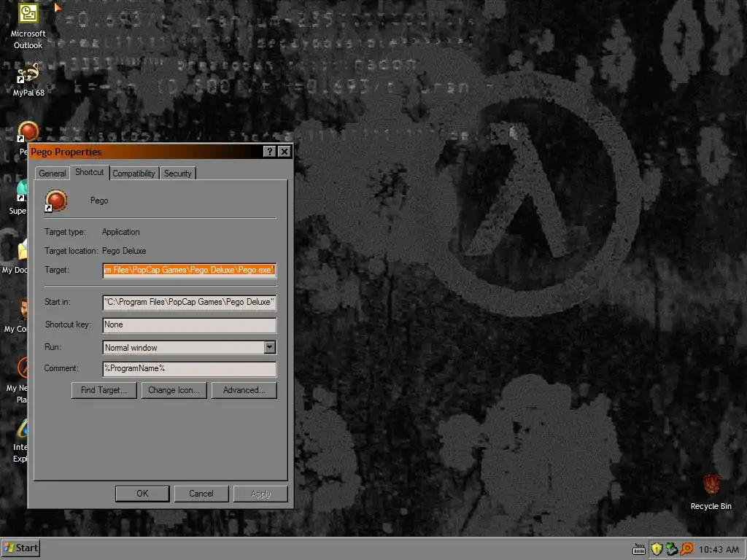Cancel the Pego Properties dialog

click(201, 494)
